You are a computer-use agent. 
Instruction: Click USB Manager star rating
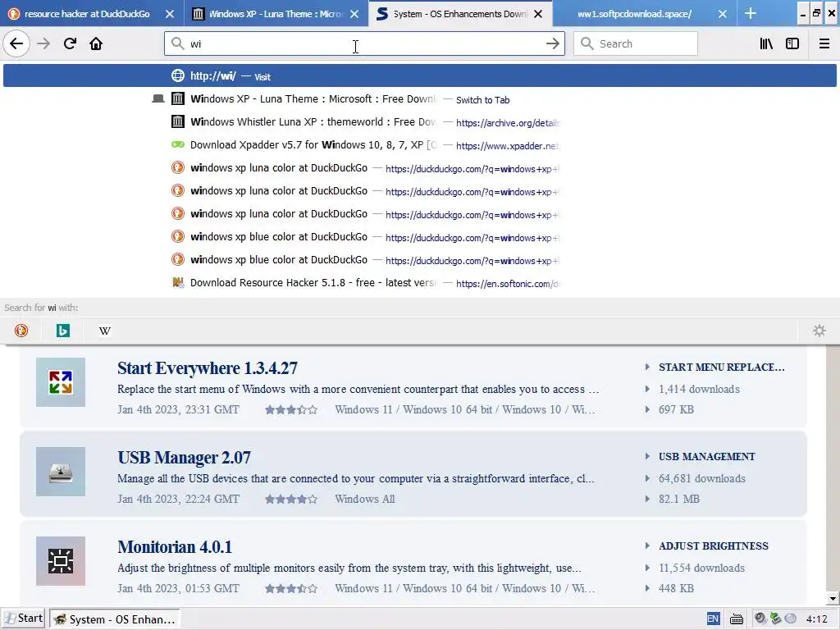click(x=291, y=500)
